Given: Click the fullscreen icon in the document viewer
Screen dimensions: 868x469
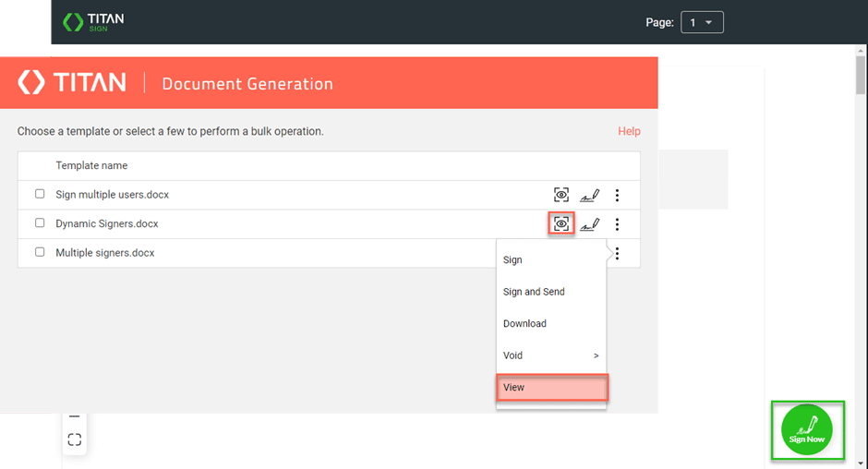Looking at the screenshot, I should (x=75, y=439).
